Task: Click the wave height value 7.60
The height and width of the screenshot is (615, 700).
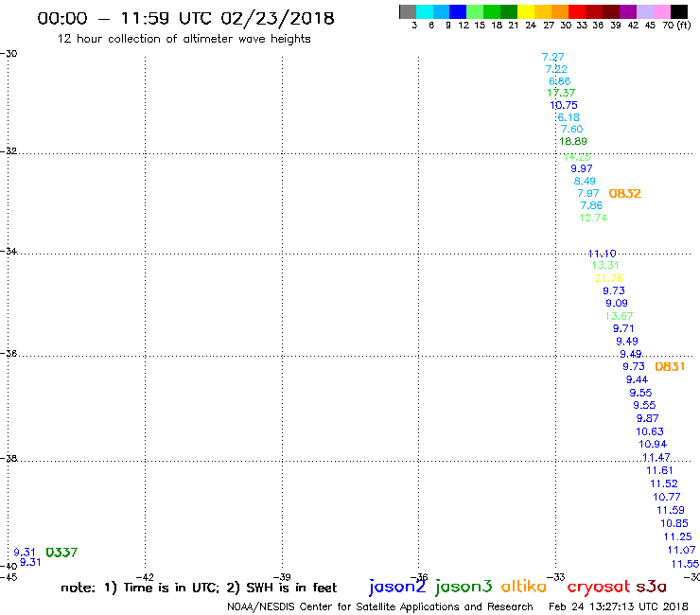Action: pyautogui.click(x=572, y=129)
